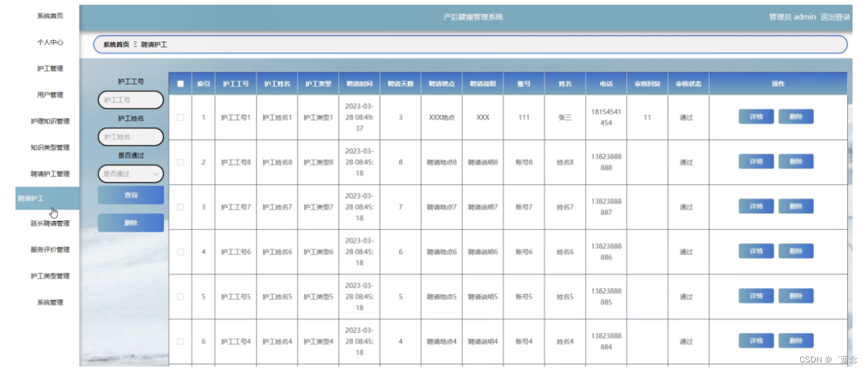Select phone number 13823888884
The height and width of the screenshot is (370, 868).
coord(606,342)
